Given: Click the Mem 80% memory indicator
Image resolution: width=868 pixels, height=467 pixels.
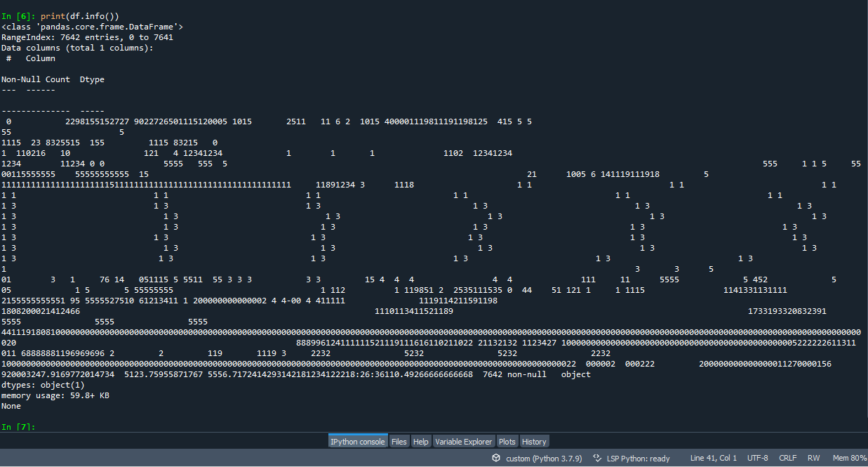Looking at the screenshot, I should click(848, 458).
